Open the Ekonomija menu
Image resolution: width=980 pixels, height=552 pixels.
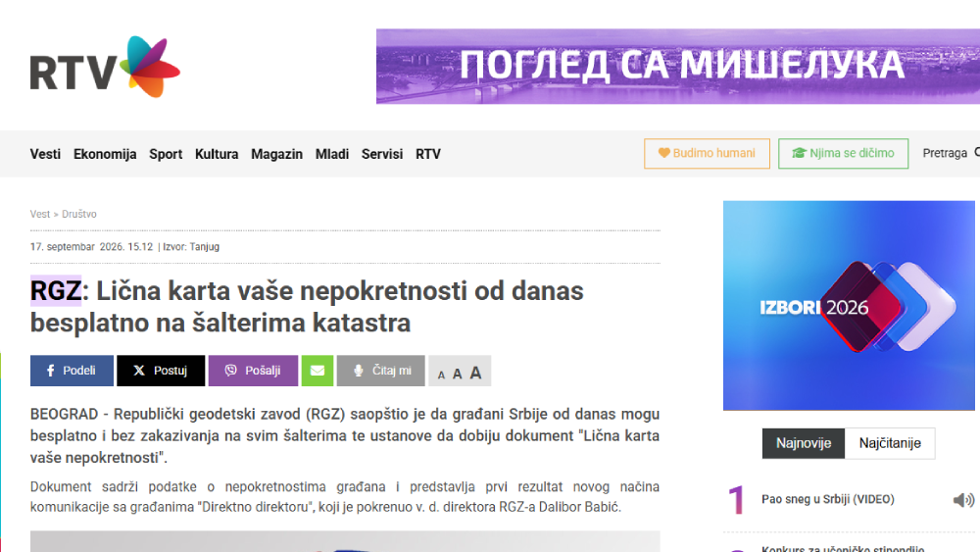point(105,154)
